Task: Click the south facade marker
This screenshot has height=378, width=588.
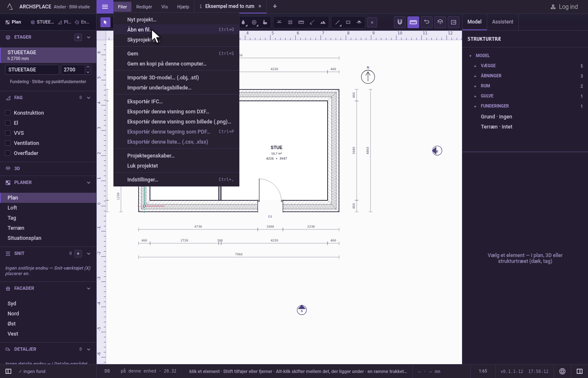Action: point(302,310)
